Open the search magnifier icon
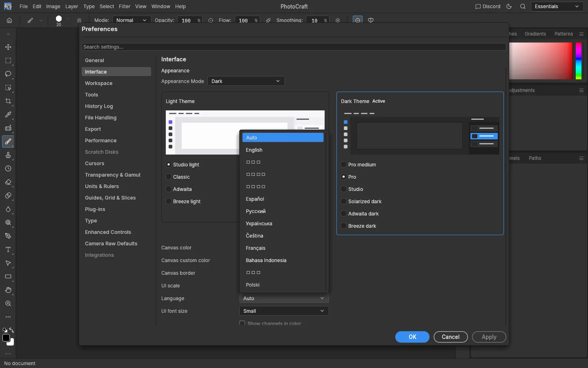Screen dimensions: 588x368 (523, 7)
